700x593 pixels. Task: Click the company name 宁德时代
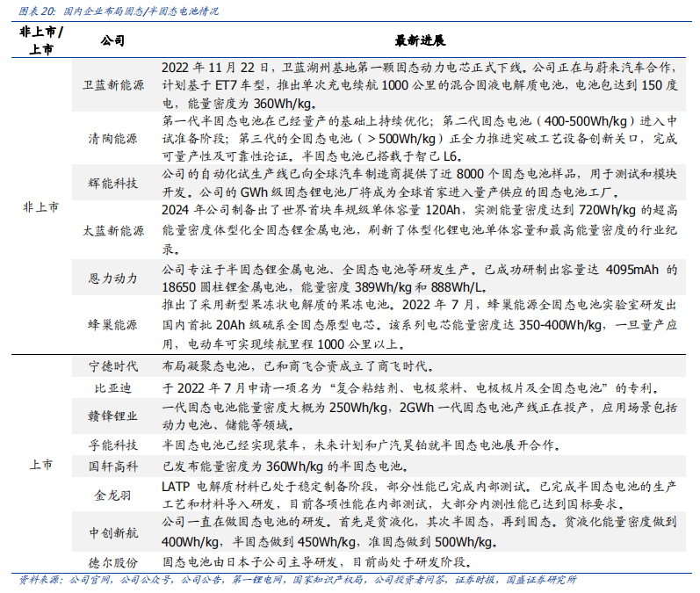point(113,366)
